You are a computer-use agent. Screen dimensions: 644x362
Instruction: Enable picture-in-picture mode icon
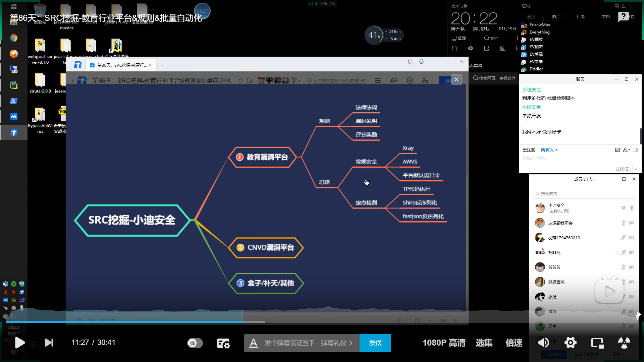[x=597, y=343]
